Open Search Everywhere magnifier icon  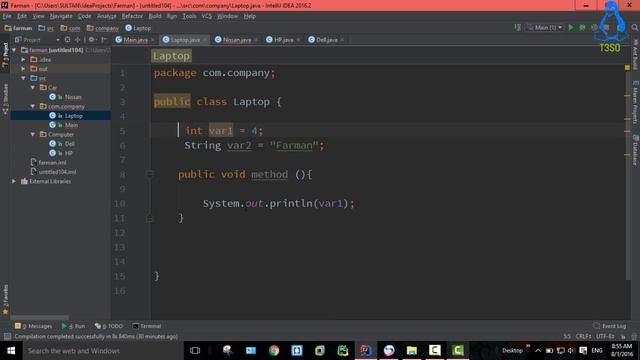[635, 27]
